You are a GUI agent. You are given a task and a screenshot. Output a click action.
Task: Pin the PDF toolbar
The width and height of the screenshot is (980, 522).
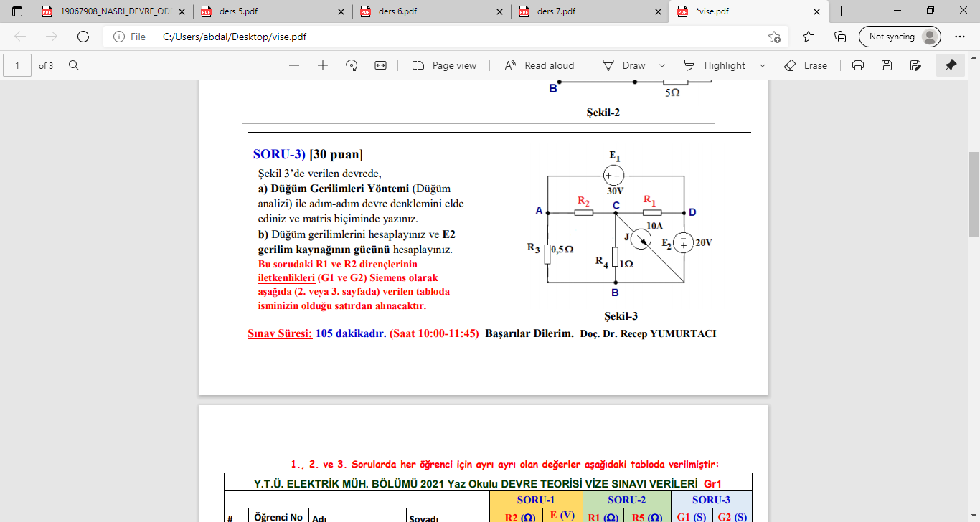[950, 65]
